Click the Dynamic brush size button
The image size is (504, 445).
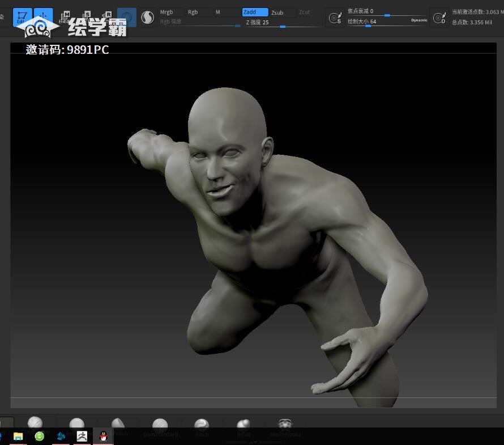point(419,20)
